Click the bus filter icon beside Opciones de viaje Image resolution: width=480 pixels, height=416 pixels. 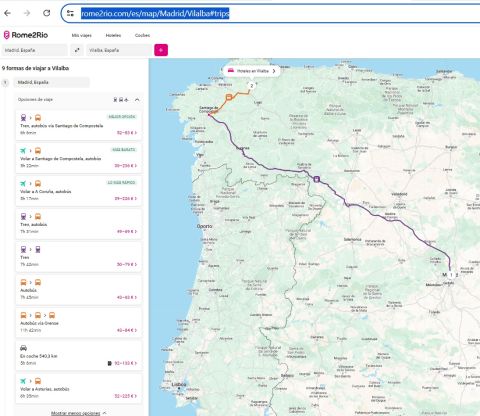click(x=121, y=100)
